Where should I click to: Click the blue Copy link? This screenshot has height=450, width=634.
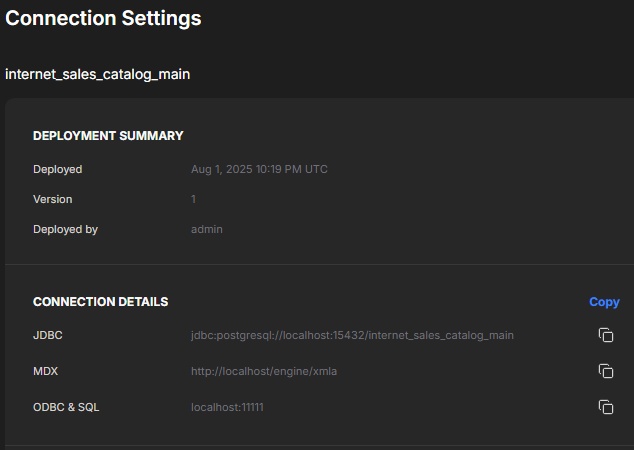pyautogui.click(x=604, y=302)
